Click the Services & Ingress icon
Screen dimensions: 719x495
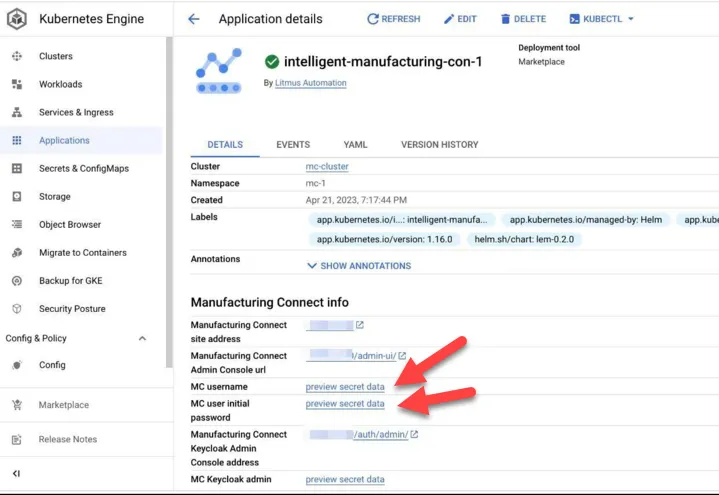17,112
